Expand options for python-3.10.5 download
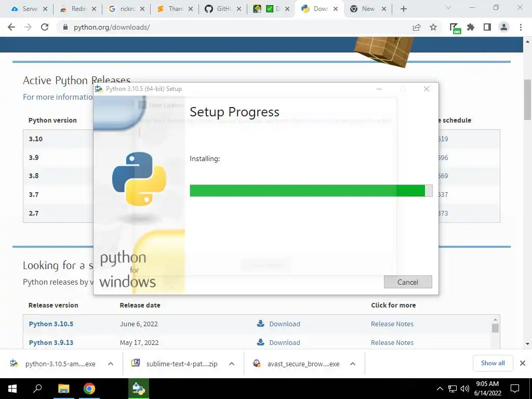Screen dimensions: 532x399 click(111, 364)
